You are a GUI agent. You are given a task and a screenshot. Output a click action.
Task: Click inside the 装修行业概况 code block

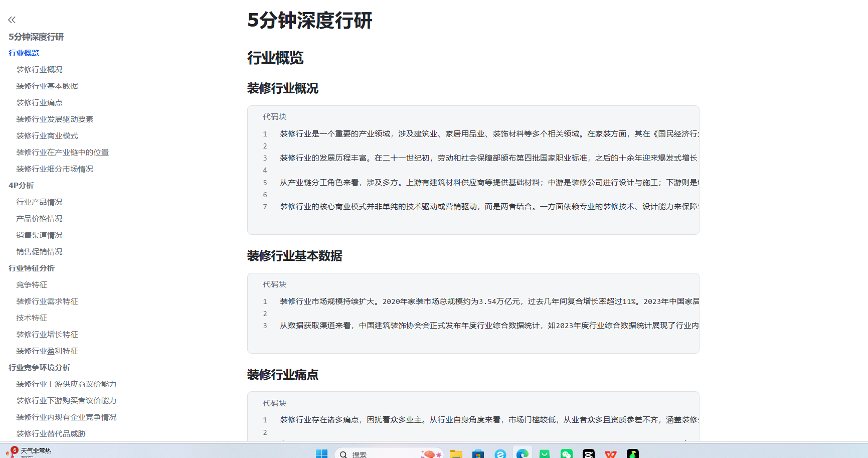473,170
